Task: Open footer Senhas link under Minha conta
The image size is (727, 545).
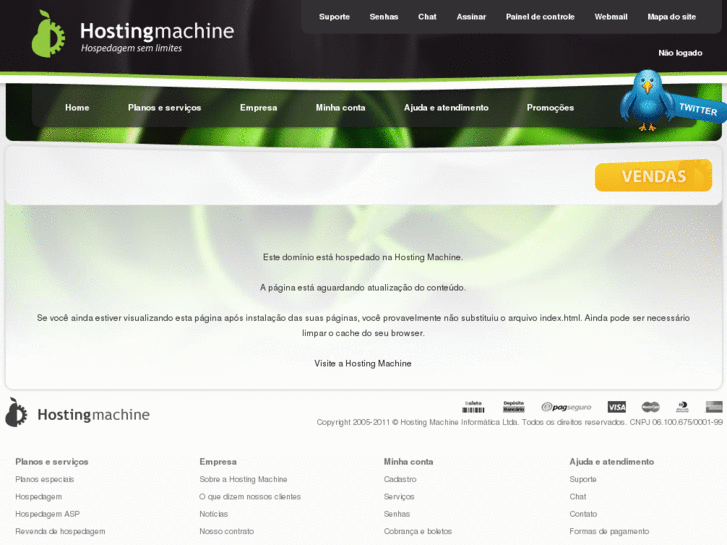Action: point(397,514)
